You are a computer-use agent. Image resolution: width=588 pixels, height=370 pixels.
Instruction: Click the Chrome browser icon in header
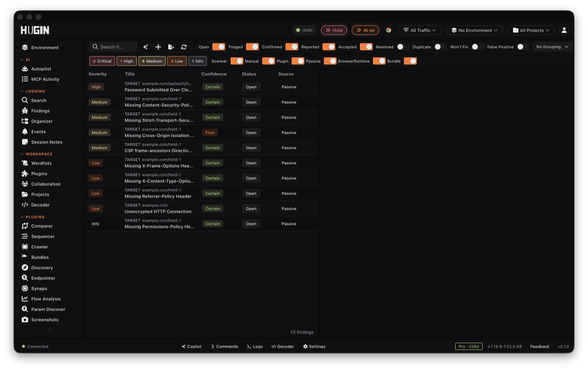(x=389, y=30)
